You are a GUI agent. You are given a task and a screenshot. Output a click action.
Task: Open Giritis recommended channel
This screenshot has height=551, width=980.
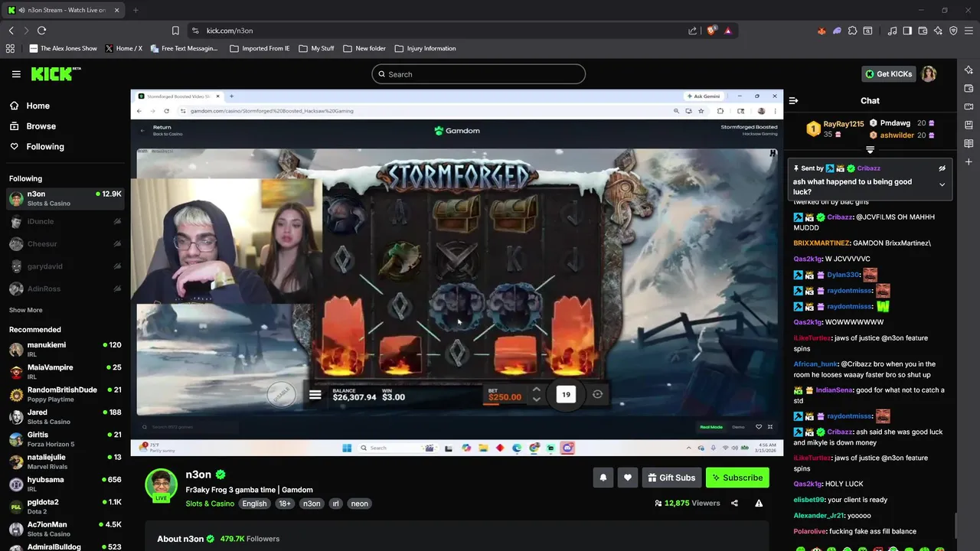tap(65, 439)
